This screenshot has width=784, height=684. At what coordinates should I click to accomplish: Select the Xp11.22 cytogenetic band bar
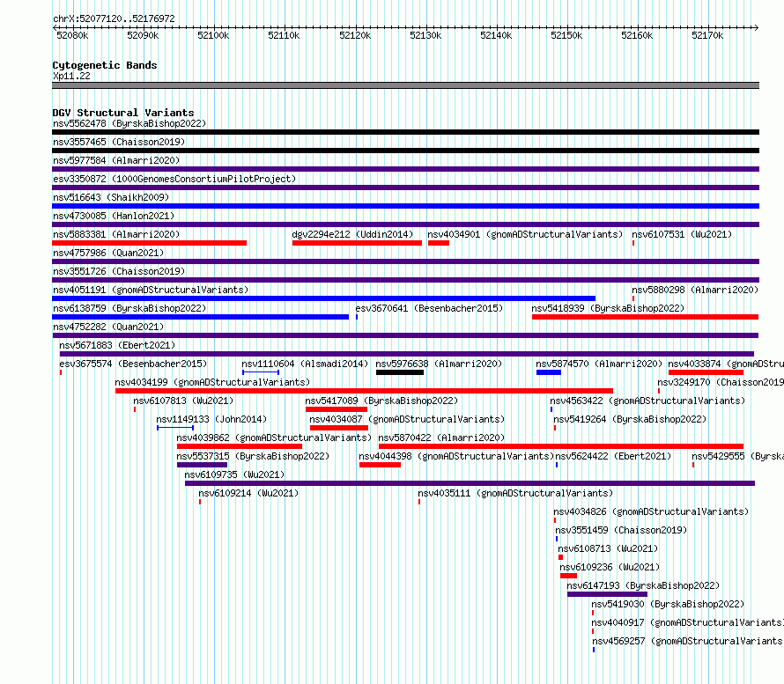(x=405, y=85)
